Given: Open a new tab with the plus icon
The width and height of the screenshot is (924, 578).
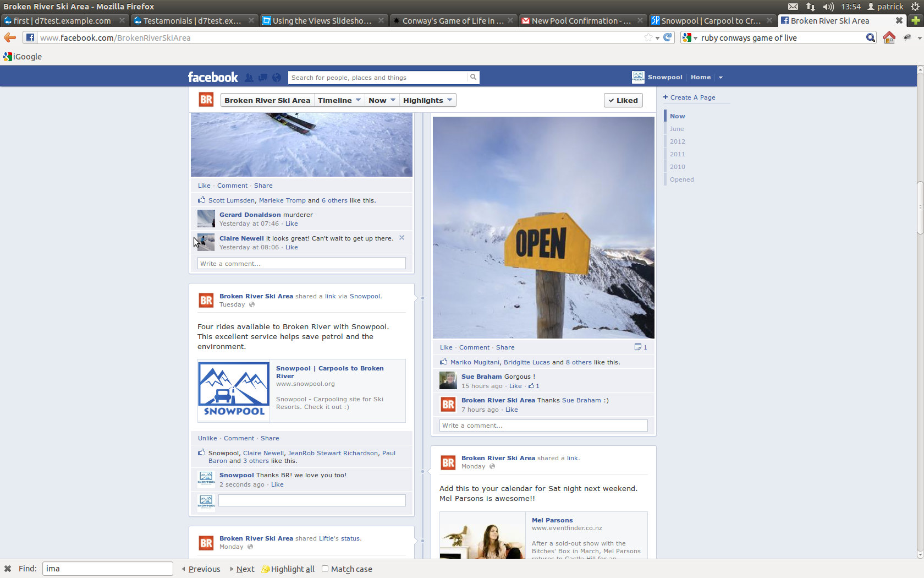Looking at the screenshot, I should click(x=916, y=20).
